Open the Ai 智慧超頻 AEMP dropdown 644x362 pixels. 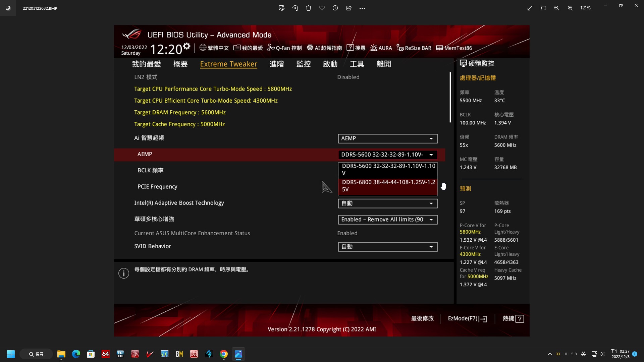click(x=388, y=138)
